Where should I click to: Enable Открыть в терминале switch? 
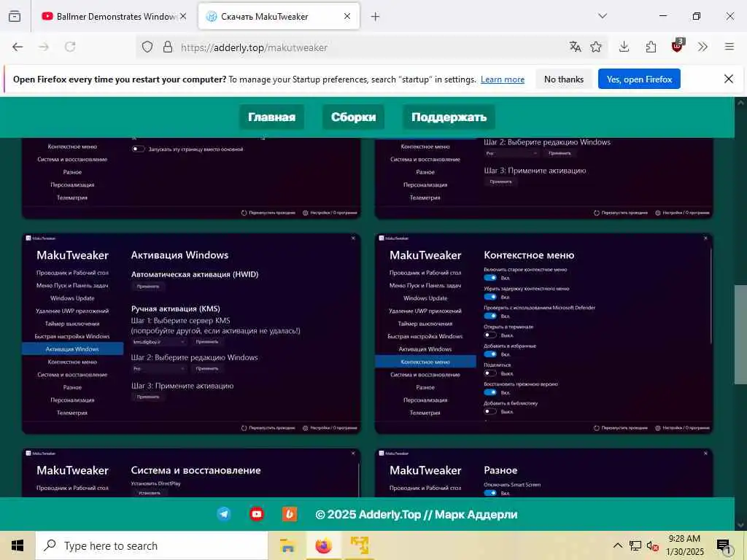click(490, 335)
